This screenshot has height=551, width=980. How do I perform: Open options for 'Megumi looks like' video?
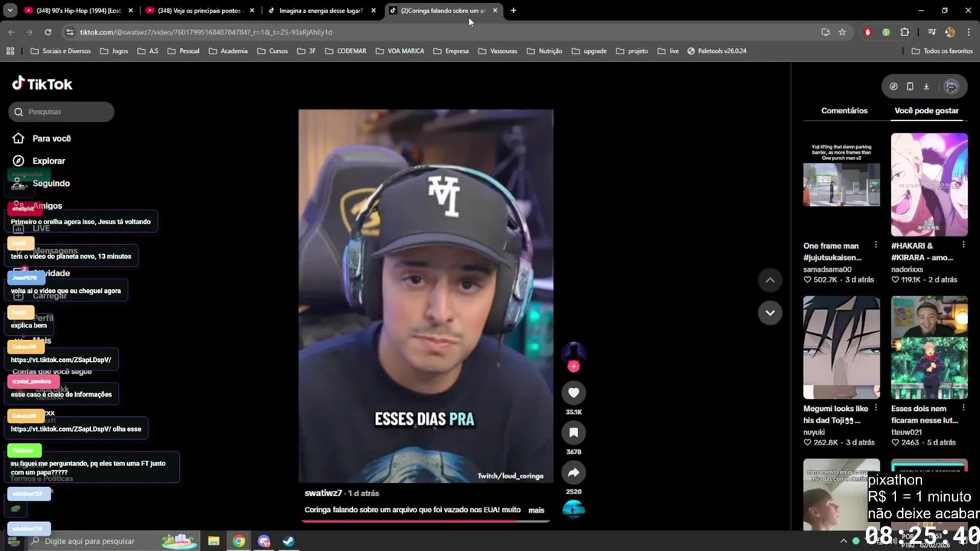pos(875,409)
